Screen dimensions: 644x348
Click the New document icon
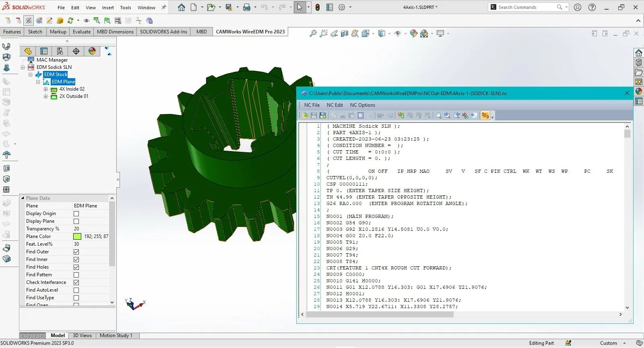coord(194,7)
